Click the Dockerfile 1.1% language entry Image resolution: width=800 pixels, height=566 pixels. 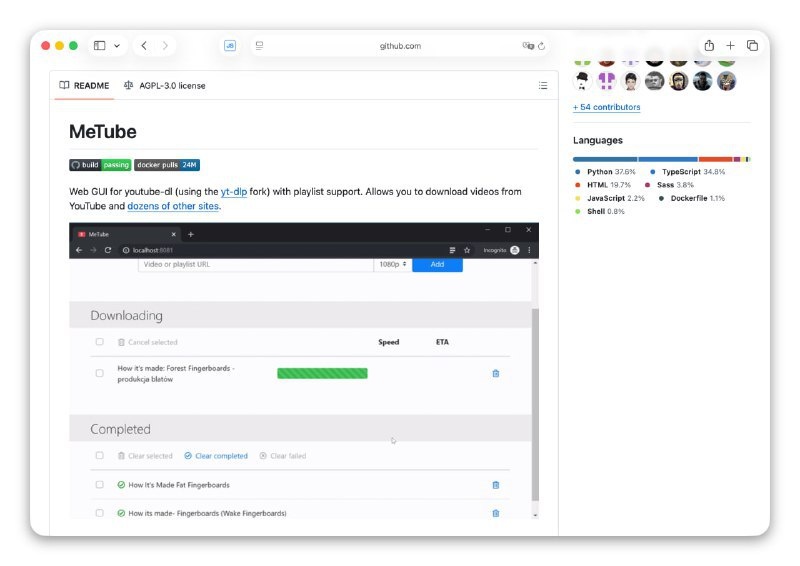(x=691, y=199)
